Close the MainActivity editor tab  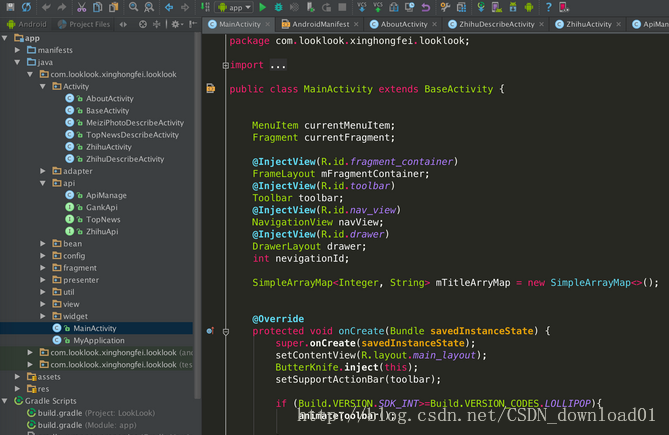pos(270,24)
